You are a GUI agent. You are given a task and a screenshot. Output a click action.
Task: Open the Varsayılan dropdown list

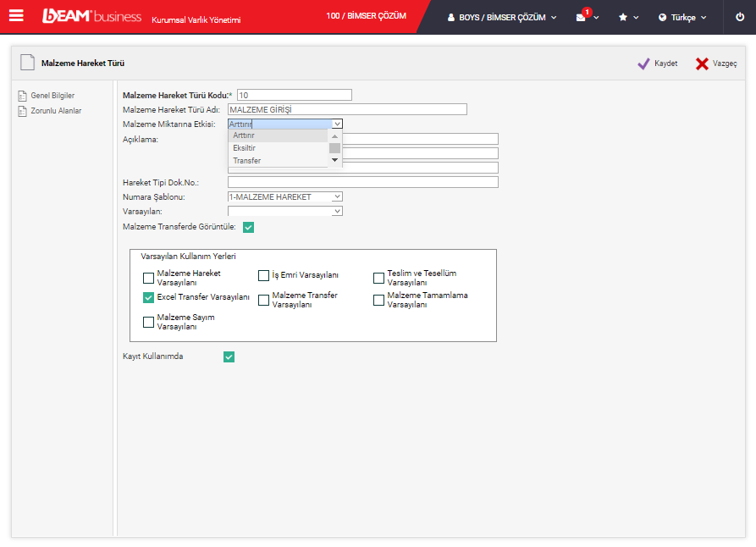[x=337, y=211]
